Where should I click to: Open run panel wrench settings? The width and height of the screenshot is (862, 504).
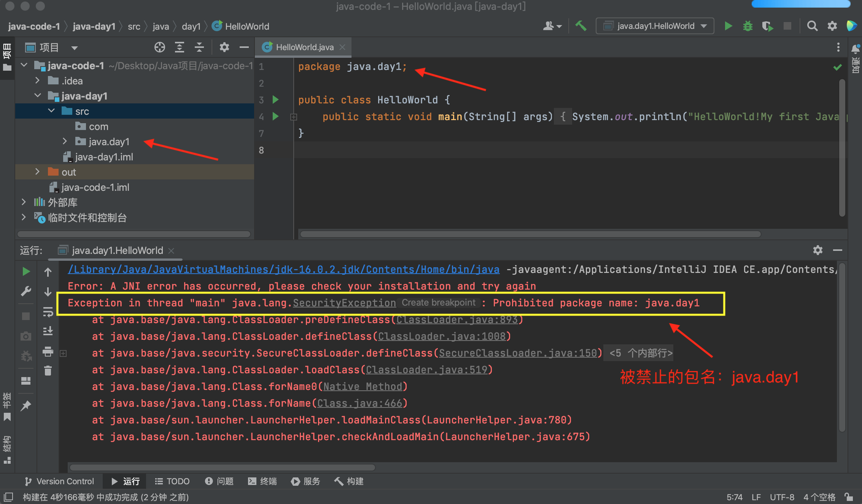pos(26,291)
